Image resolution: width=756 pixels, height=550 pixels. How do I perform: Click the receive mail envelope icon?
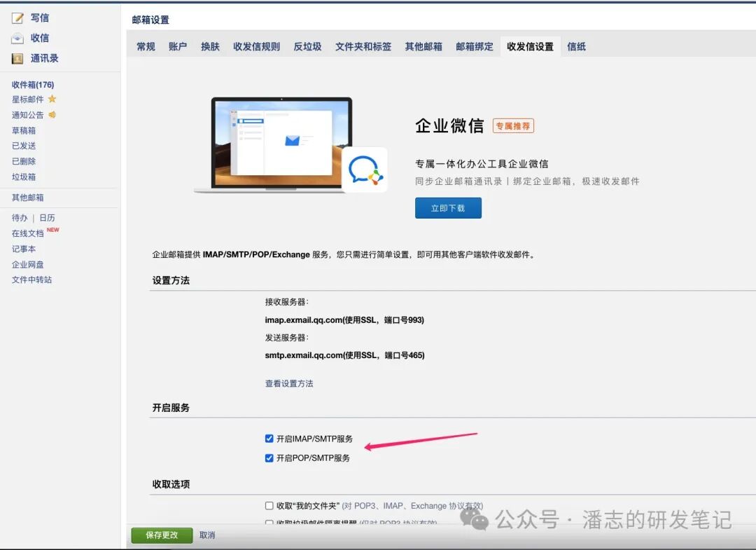pos(17,38)
